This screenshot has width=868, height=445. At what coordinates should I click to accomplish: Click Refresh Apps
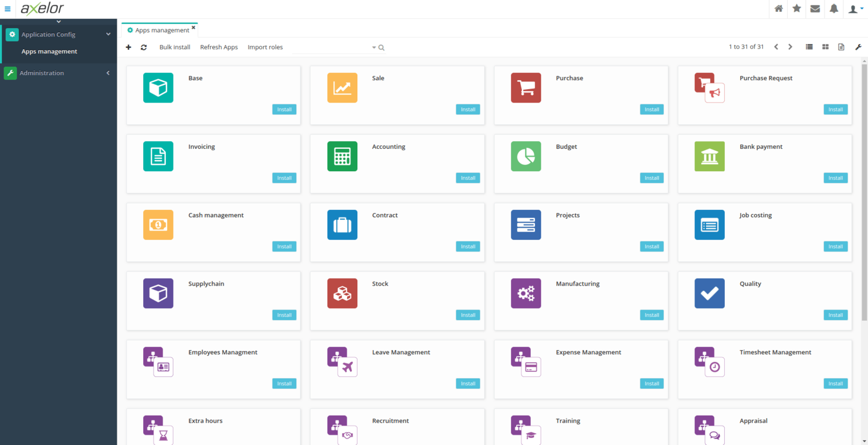click(219, 47)
